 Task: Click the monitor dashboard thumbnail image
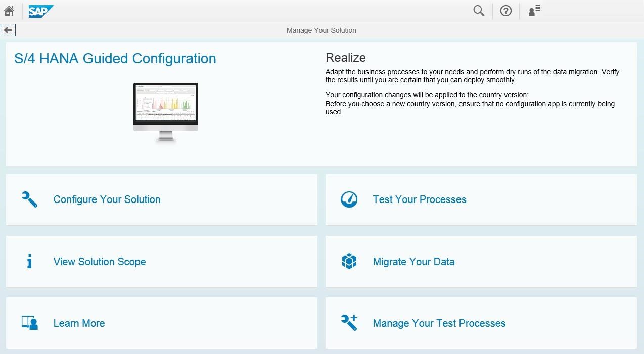pos(166,112)
